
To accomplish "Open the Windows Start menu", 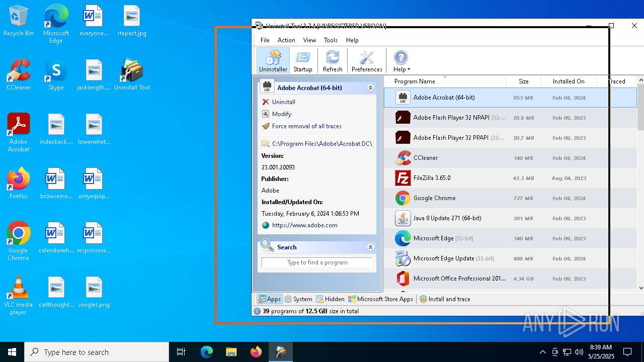I will (12, 352).
